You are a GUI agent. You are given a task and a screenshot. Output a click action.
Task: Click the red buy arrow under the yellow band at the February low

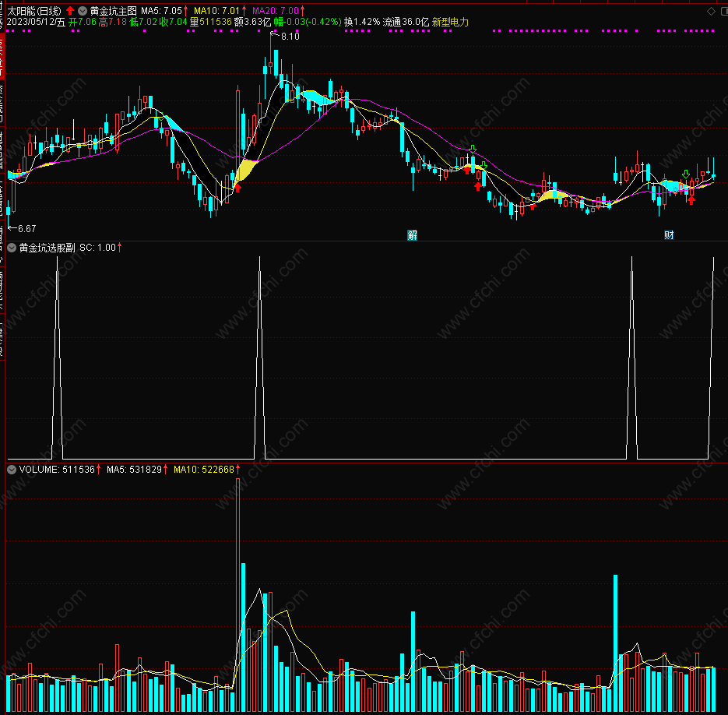pyautogui.click(x=237, y=188)
